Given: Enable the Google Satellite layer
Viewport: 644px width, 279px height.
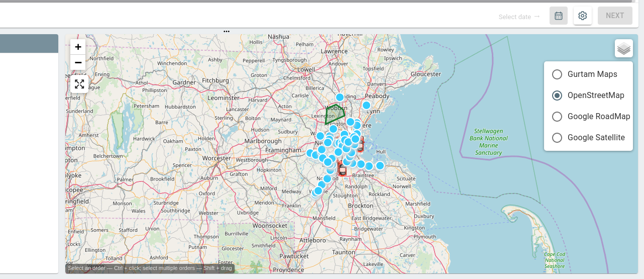Looking at the screenshot, I should click(557, 138).
